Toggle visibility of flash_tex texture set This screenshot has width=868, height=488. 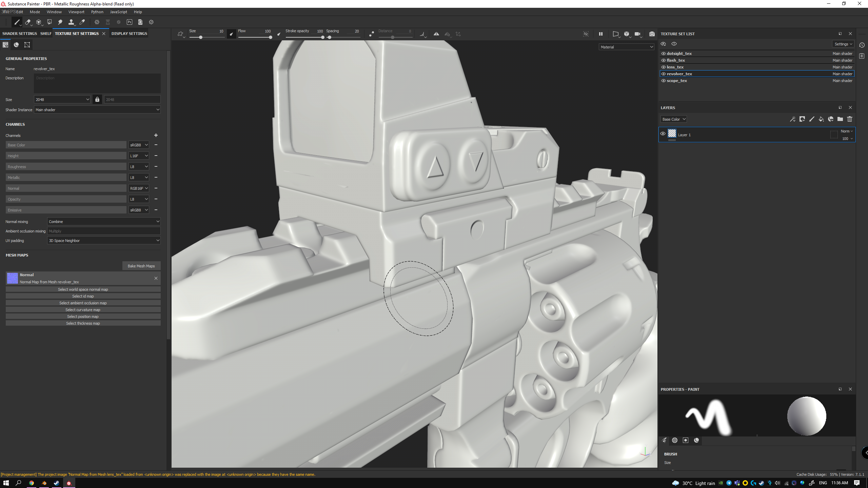664,60
